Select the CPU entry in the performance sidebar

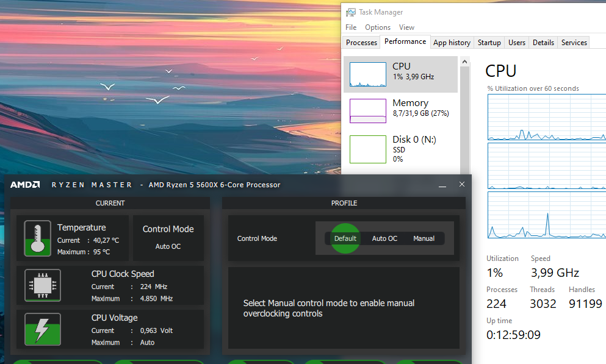point(400,74)
